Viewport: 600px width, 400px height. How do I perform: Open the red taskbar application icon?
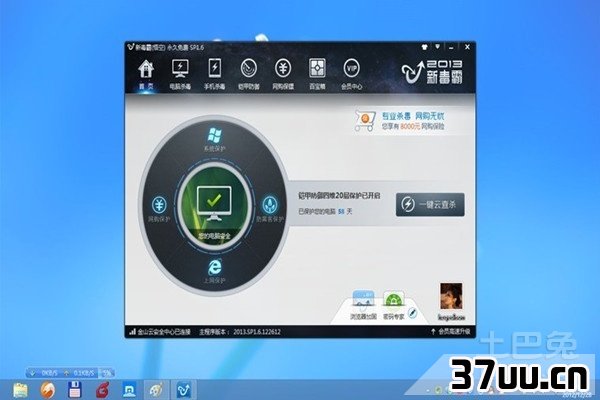[102, 390]
